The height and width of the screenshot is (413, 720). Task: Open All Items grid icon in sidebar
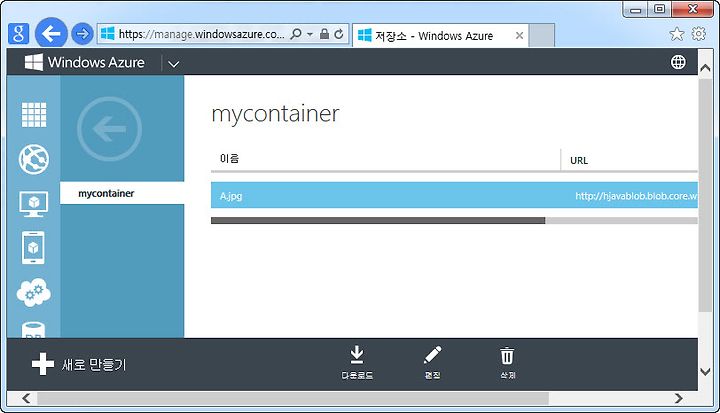pos(34,115)
